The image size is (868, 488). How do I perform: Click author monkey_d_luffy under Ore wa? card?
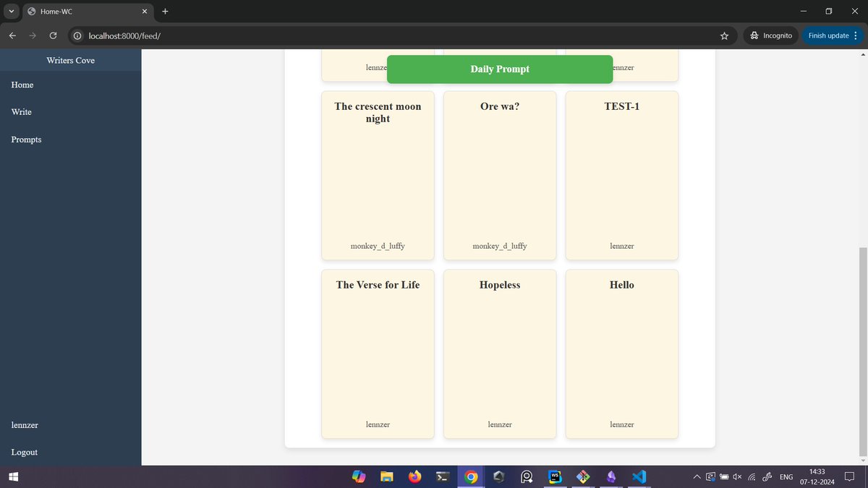500,246
